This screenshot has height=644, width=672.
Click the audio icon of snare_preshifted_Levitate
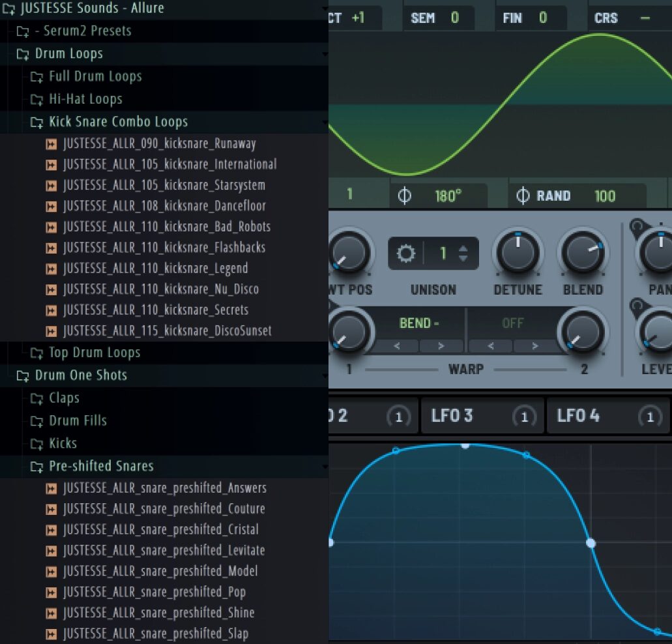tap(51, 551)
